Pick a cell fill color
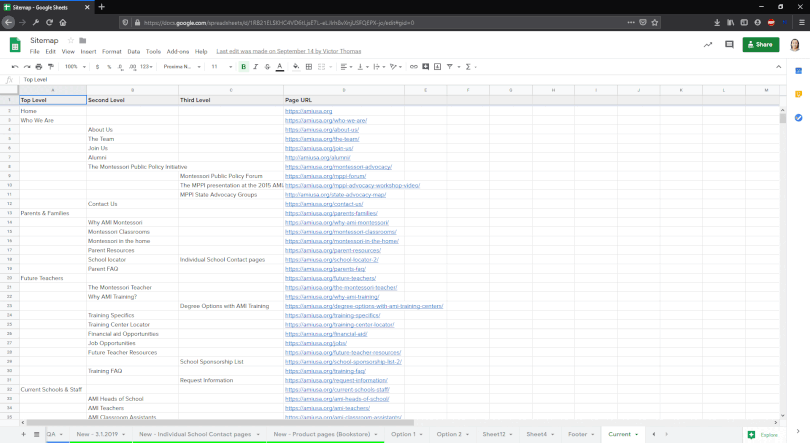The height and width of the screenshot is (443, 810). [x=296, y=67]
